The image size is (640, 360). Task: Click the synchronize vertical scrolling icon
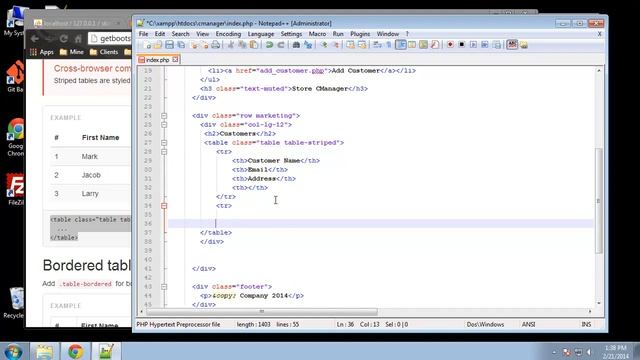351,45
